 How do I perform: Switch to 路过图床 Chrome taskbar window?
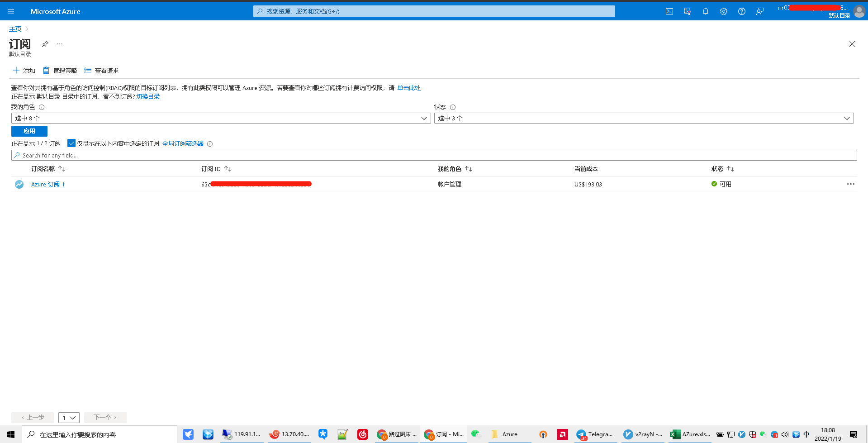coord(397,434)
